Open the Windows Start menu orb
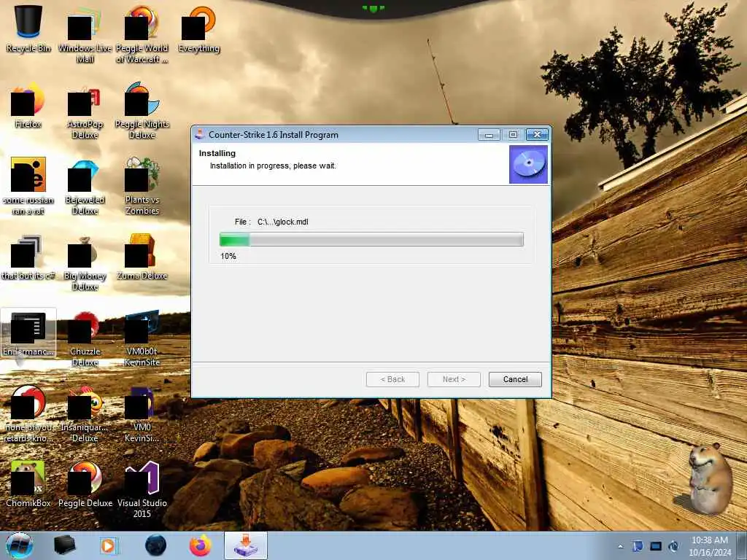Image resolution: width=747 pixels, height=560 pixels. [x=20, y=545]
